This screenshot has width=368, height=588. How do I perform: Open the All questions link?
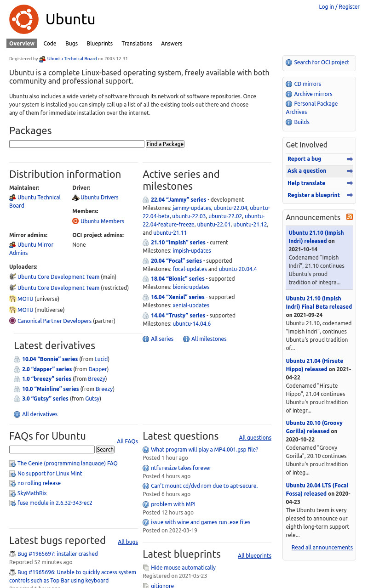(255, 438)
